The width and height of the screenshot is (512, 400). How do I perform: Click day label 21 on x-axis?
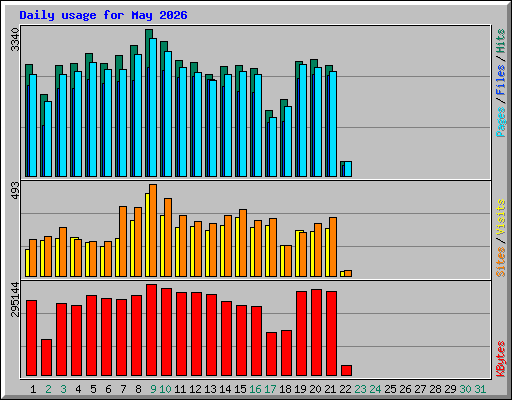point(330,389)
